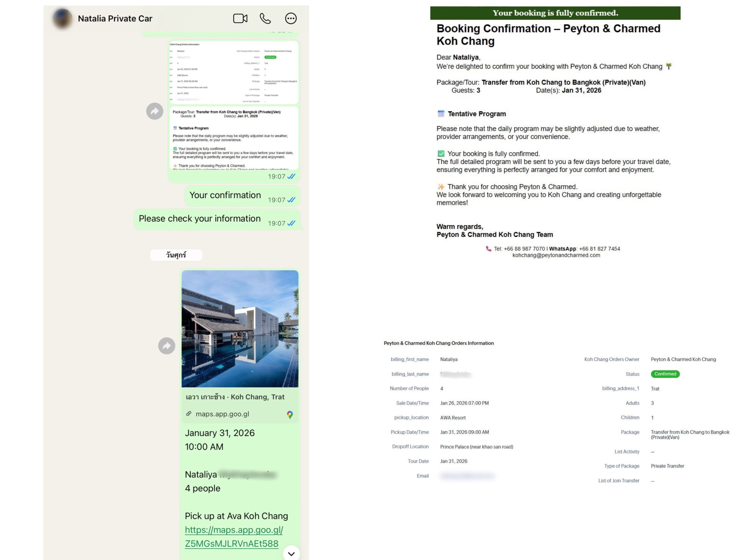Forward the AWA Resort location message

point(167,346)
